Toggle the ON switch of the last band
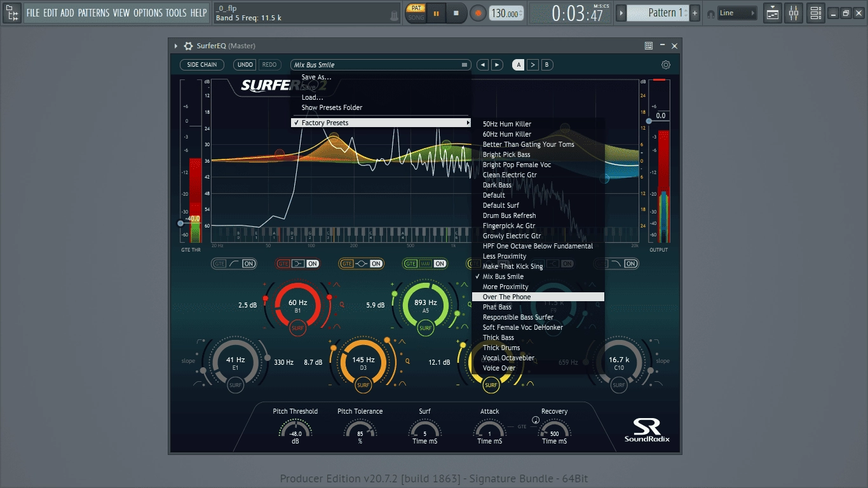The width and height of the screenshot is (868, 488). 630,264
